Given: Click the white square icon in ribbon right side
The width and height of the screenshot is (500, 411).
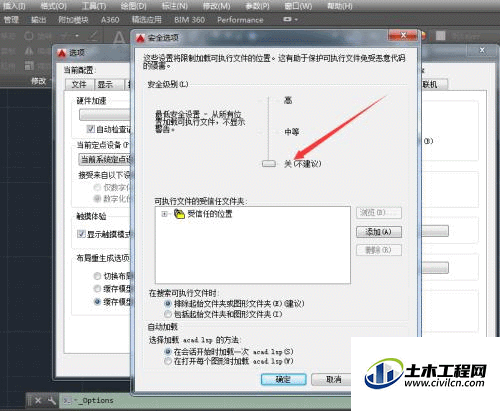Looking at the screenshot, I should pos(441,36).
